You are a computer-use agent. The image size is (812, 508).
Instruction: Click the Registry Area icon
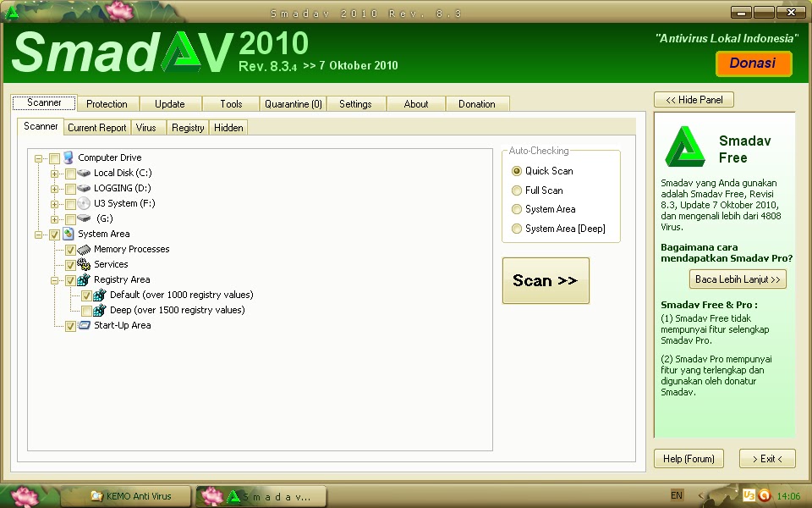pos(84,280)
